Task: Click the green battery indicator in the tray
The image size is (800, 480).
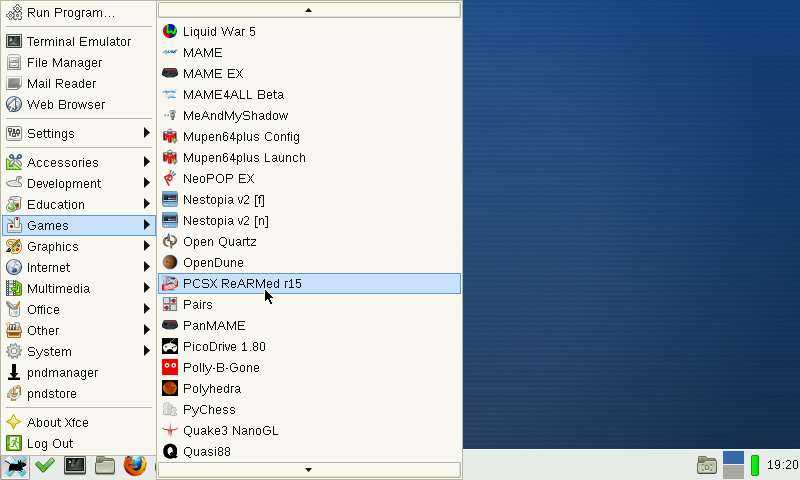Action: click(x=755, y=465)
